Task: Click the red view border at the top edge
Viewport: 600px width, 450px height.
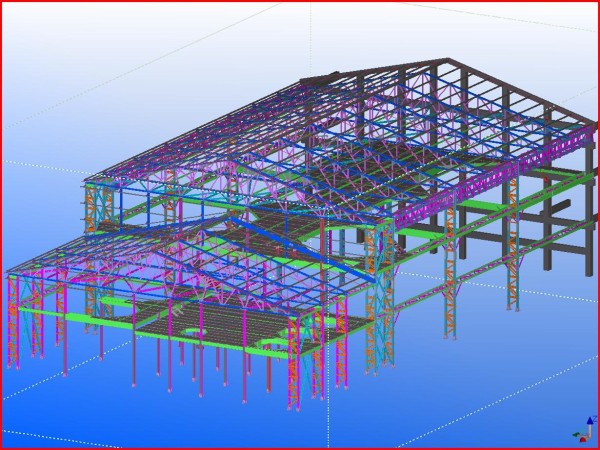Action: point(300,2)
